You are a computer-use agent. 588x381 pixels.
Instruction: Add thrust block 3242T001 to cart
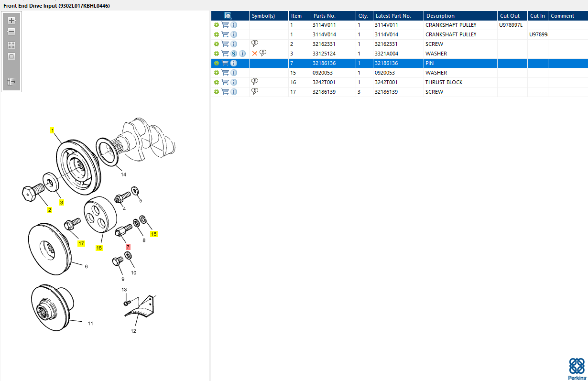pyautogui.click(x=225, y=82)
